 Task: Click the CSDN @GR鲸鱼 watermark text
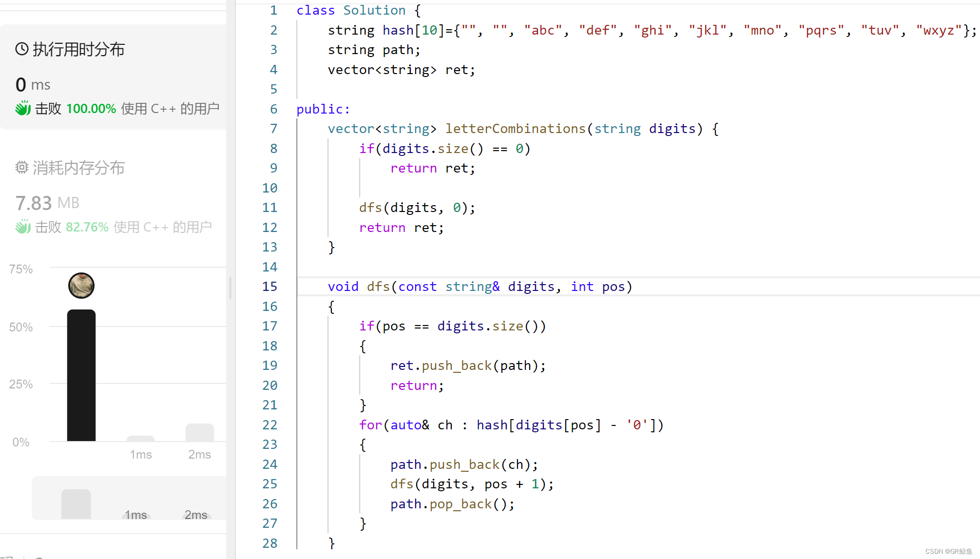[948, 551]
